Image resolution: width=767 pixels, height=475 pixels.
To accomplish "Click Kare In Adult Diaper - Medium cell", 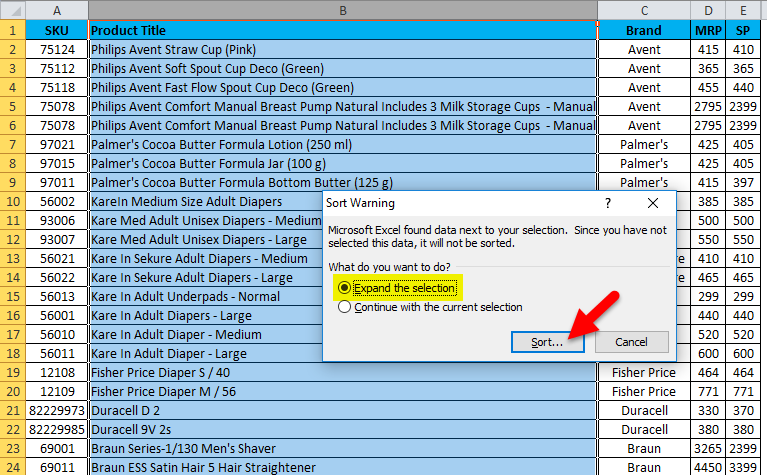I will 206,335.
